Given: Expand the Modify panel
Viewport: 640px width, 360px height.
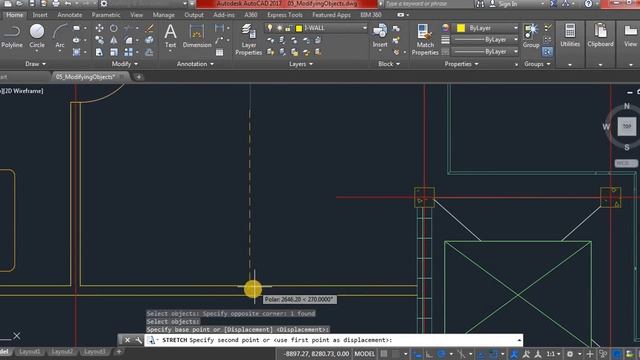Looking at the screenshot, I should [124, 64].
